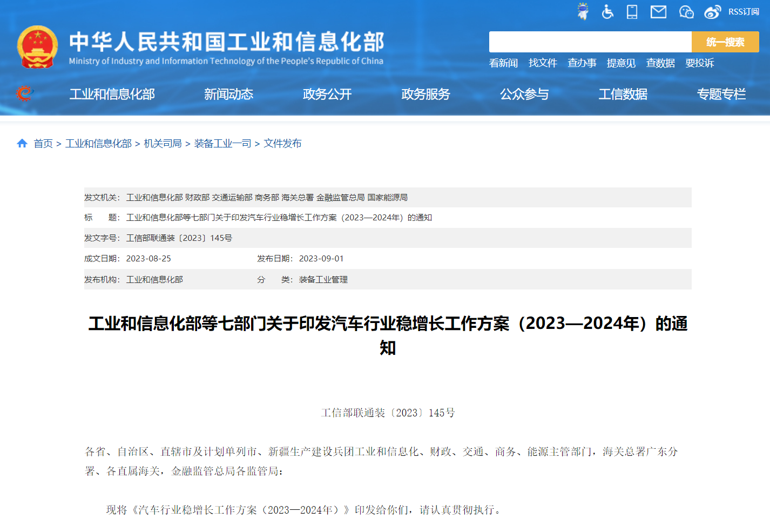Open the robot assistant icon

583,11
